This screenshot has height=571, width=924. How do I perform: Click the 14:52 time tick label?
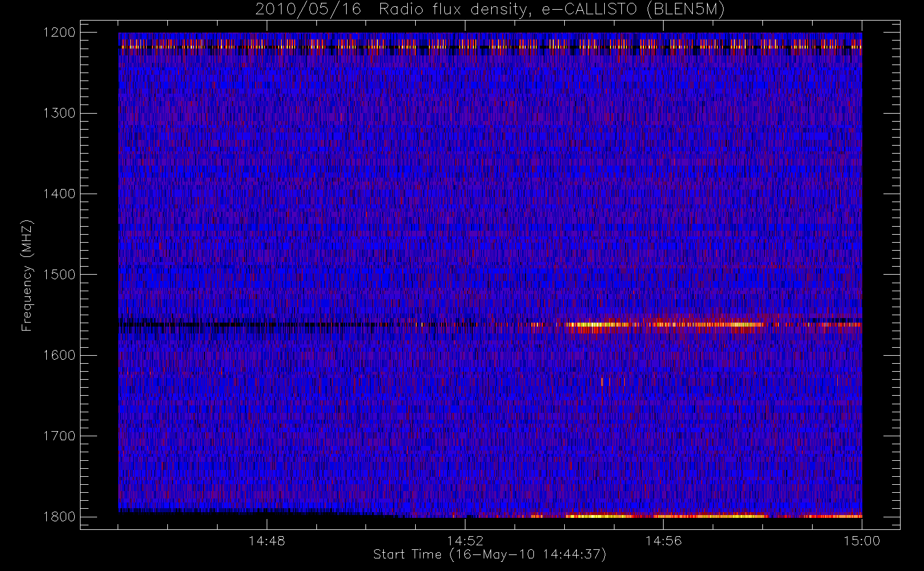(x=465, y=541)
